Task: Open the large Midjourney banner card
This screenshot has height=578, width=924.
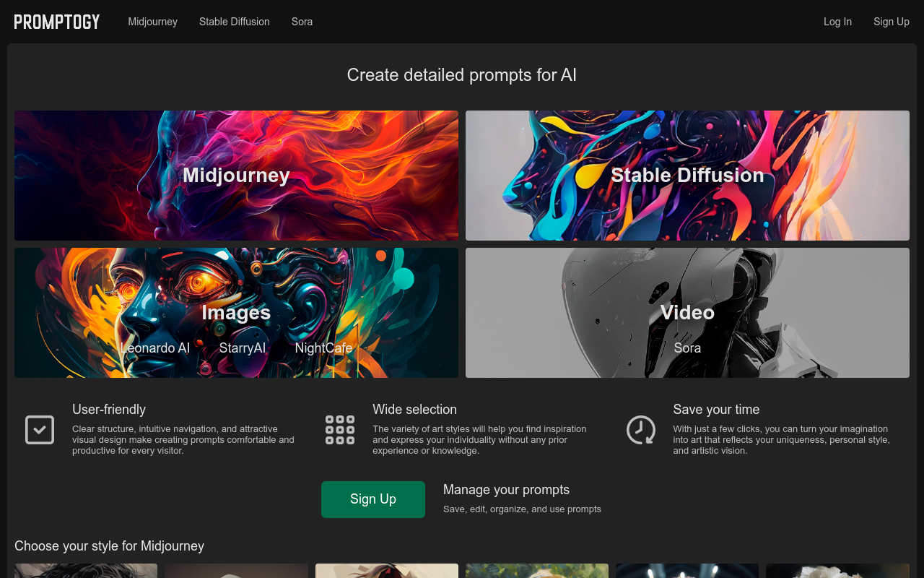Action: [x=236, y=176]
